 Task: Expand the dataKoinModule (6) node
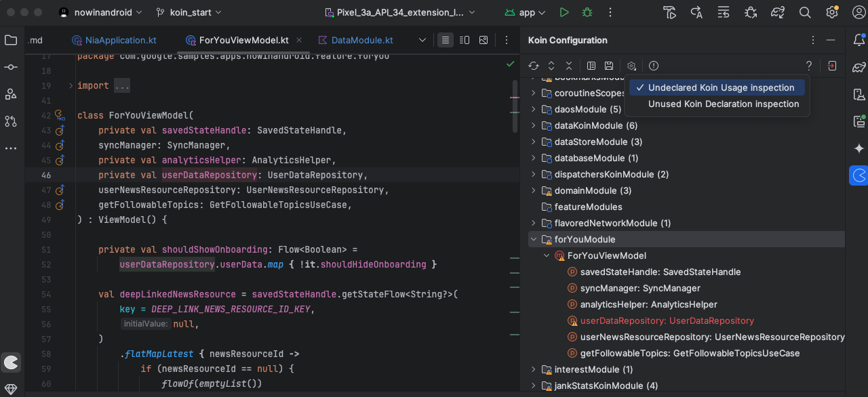pyautogui.click(x=534, y=125)
